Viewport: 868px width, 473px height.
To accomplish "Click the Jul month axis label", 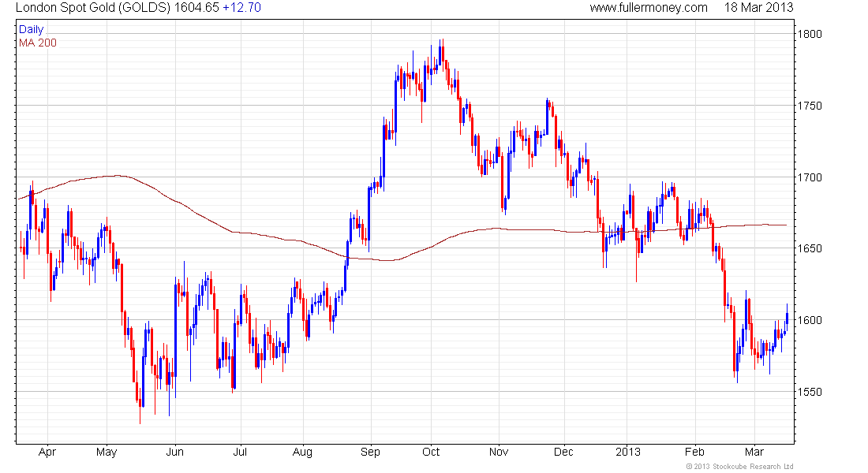I will pyautogui.click(x=240, y=452).
